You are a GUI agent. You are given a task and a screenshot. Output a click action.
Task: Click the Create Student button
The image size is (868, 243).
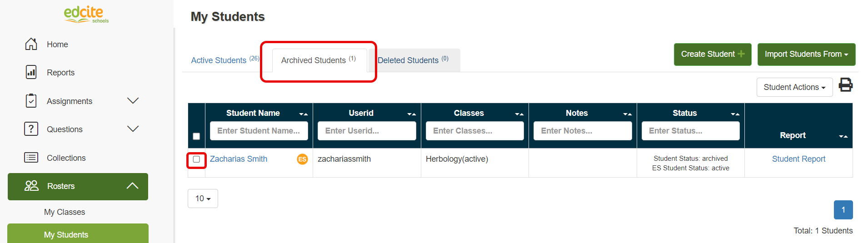click(x=712, y=54)
